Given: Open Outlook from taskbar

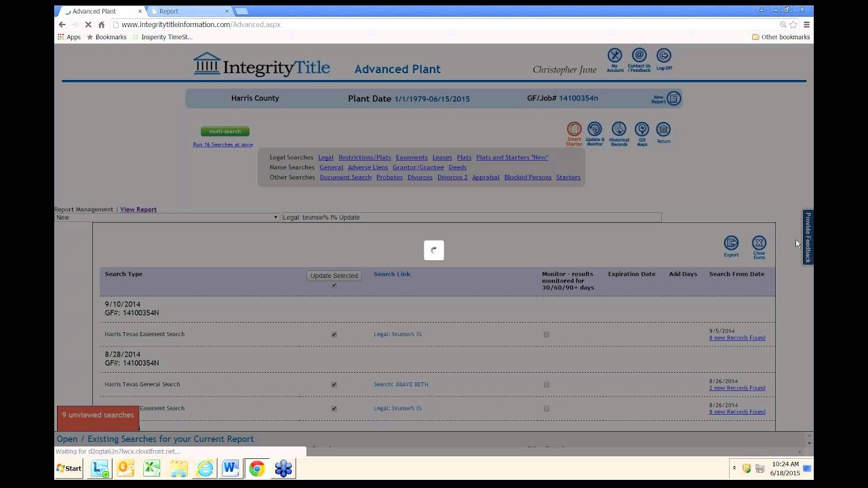Looking at the screenshot, I should click(x=126, y=468).
